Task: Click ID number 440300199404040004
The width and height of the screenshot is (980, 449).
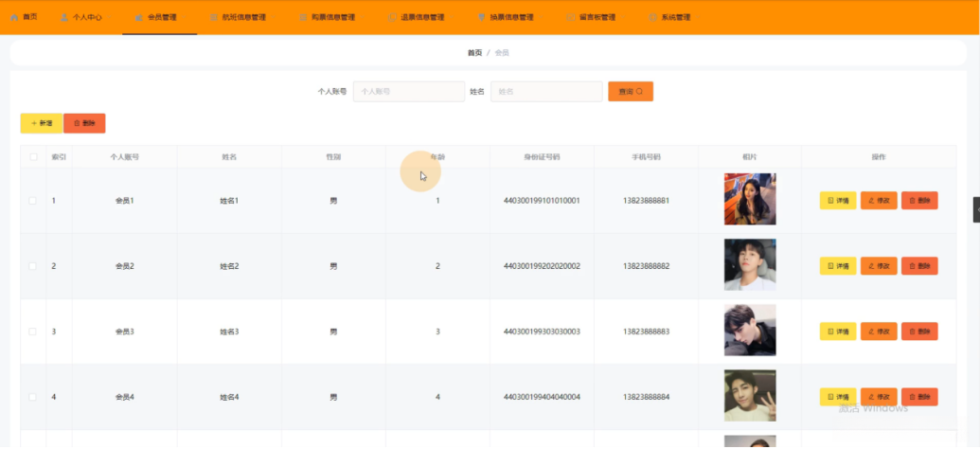Action: [542, 397]
